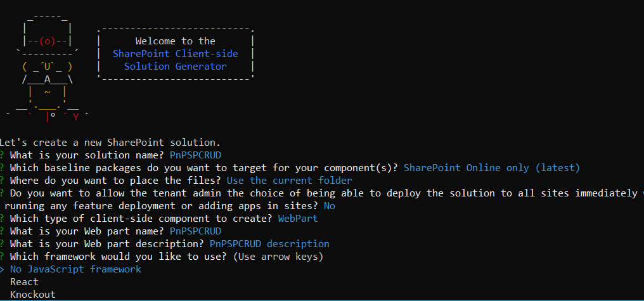Choose the React framework option
The width and height of the screenshot is (644, 301).
pos(24,282)
